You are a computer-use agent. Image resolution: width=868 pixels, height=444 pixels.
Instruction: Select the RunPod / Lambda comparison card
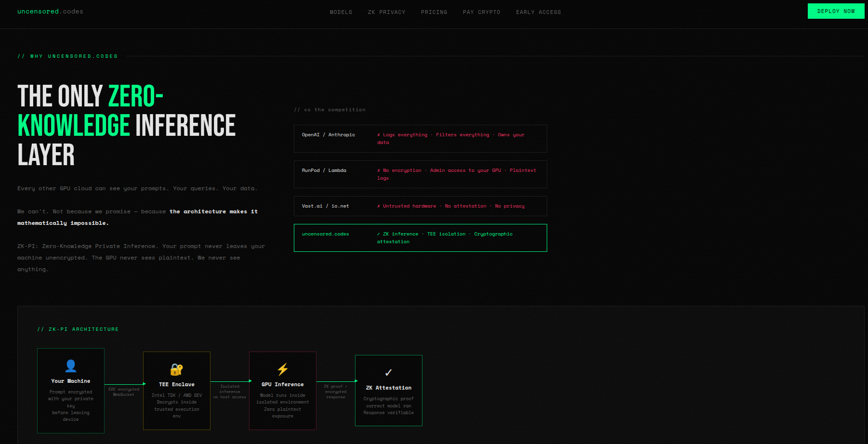click(x=420, y=174)
